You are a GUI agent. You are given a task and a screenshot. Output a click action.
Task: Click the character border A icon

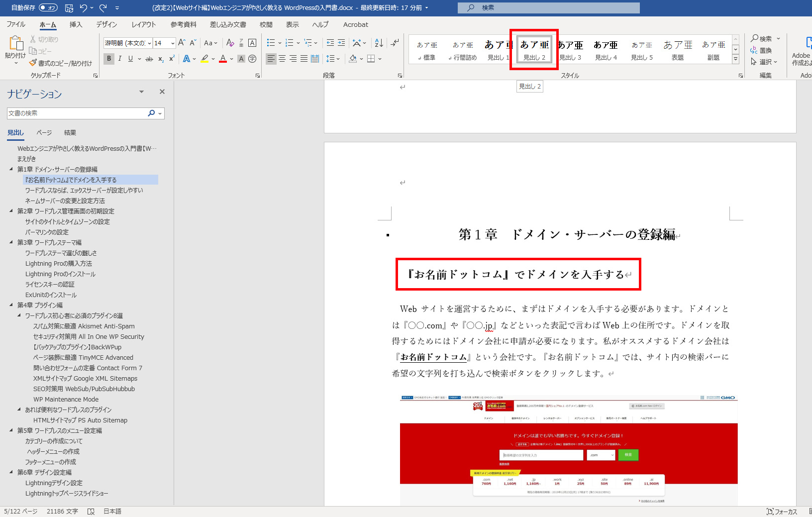pos(252,43)
